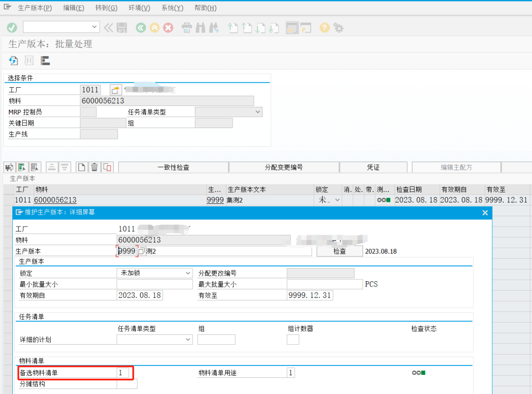
Task: Click the 关键日期 input field
Action: click(103, 123)
